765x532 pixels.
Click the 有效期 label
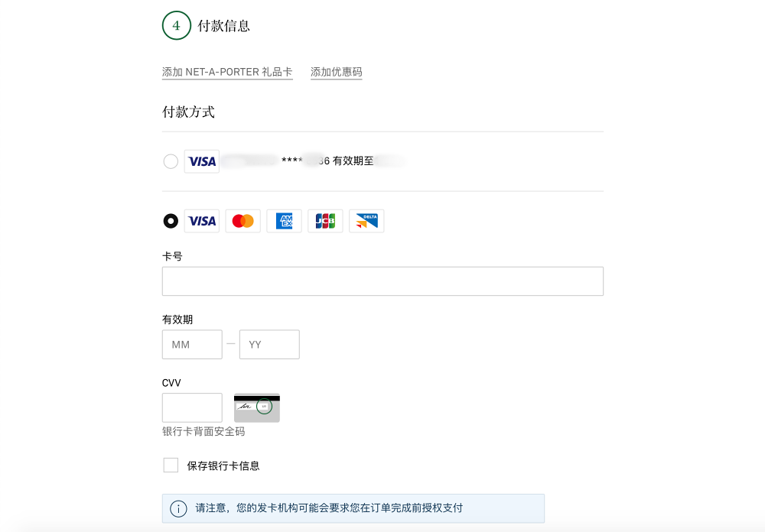[177, 320]
